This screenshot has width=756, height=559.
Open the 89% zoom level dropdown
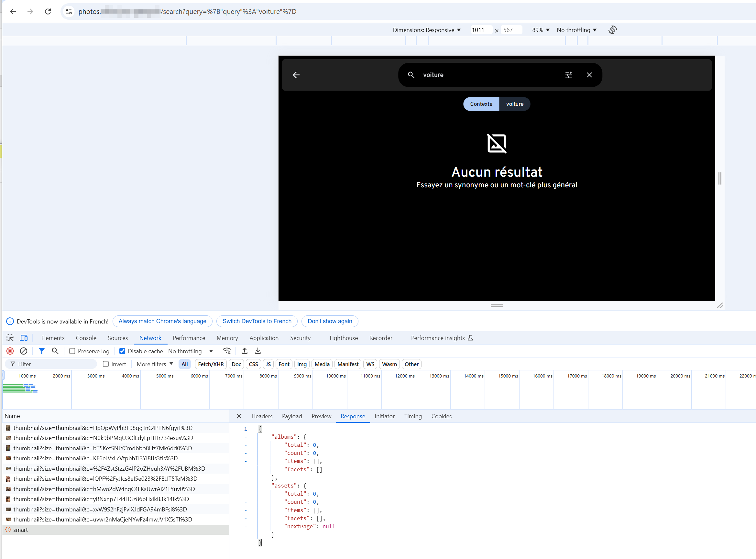tap(541, 30)
